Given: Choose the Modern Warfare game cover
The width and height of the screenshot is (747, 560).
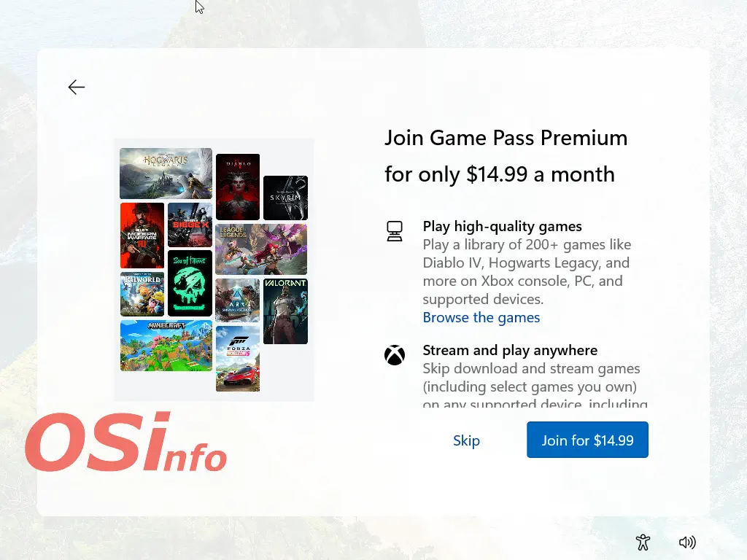Looking at the screenshot, I should 142,236.
